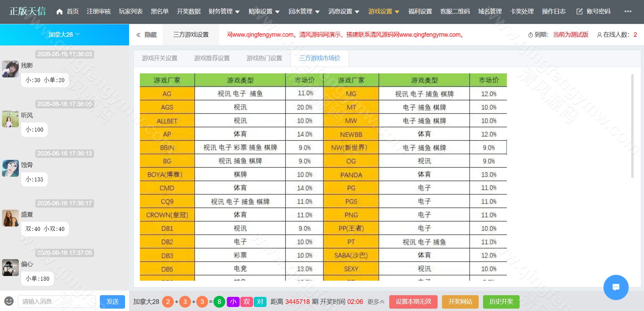Open 蚀骨's avatar
This screenshot has width=644, height=311.
click(10, 168)
